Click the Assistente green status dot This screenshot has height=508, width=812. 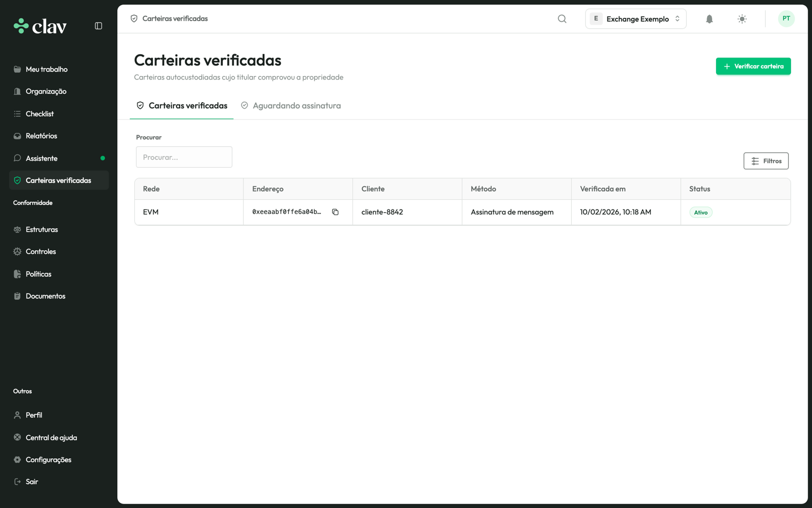point(103,159)
